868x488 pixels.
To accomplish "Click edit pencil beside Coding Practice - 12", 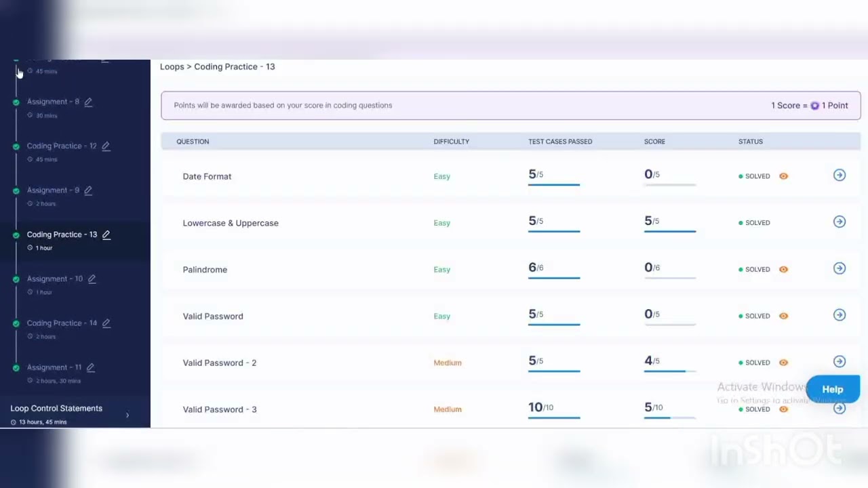I will (106, 146).
